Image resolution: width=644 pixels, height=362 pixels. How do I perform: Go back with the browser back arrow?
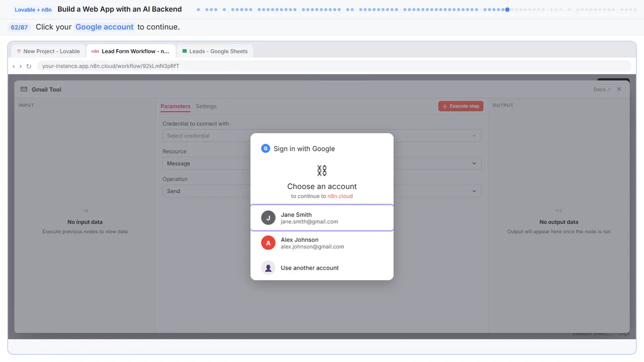pos(14,66)
